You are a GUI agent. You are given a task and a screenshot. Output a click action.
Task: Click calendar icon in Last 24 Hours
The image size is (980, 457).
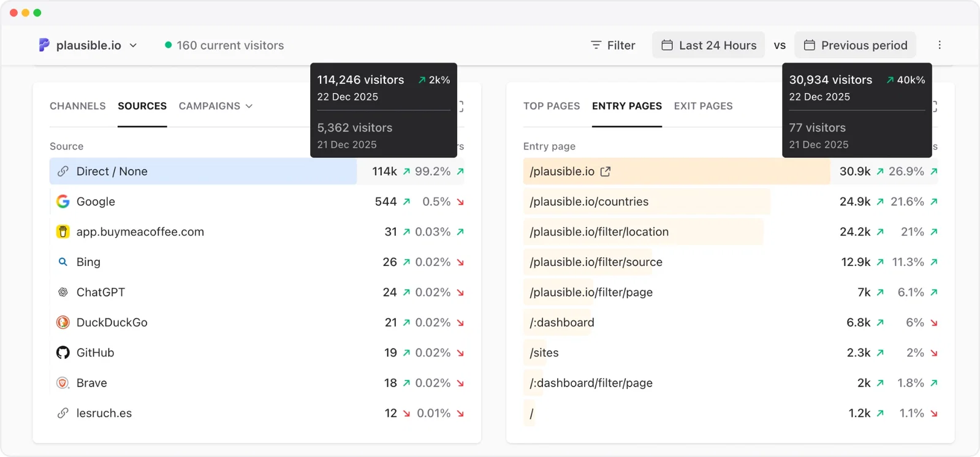coord(667,45)
